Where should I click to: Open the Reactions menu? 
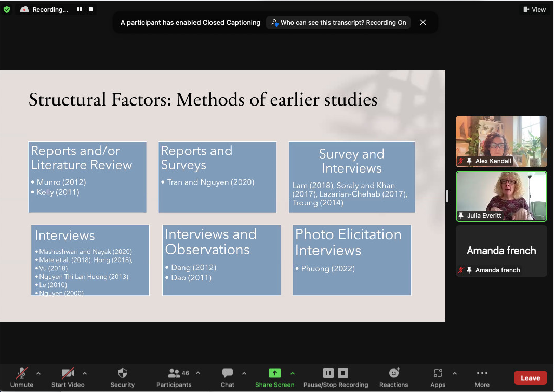coord(393,373)
